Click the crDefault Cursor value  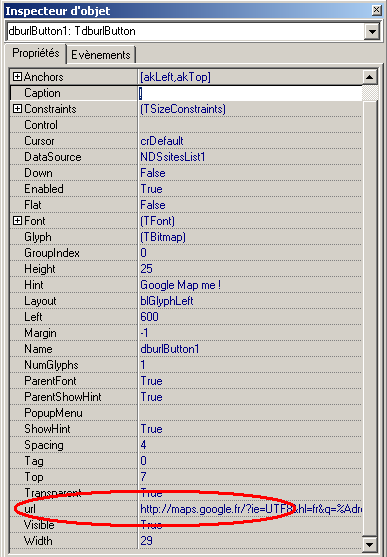pyautogui.click(x=162, y=141)
